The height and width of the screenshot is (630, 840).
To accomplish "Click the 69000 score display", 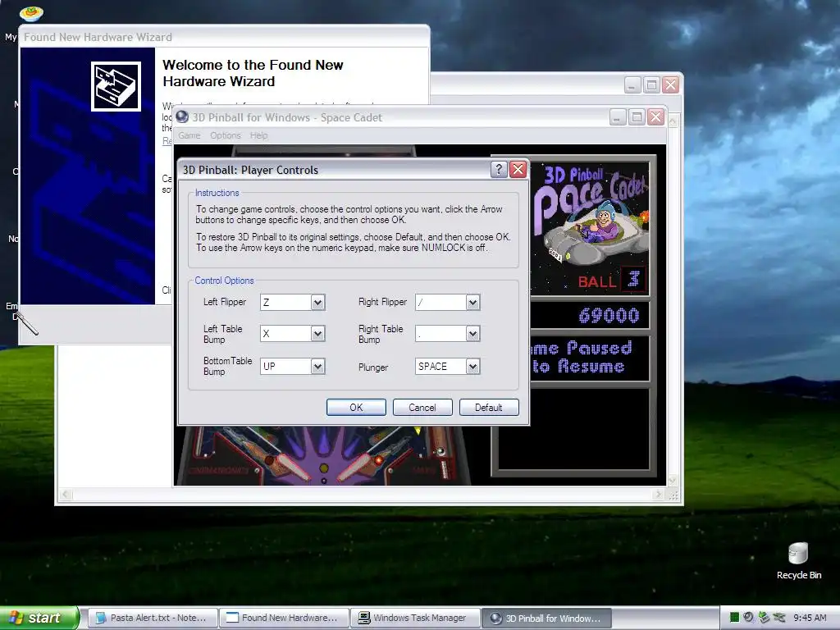I will (x=609, y=316).
